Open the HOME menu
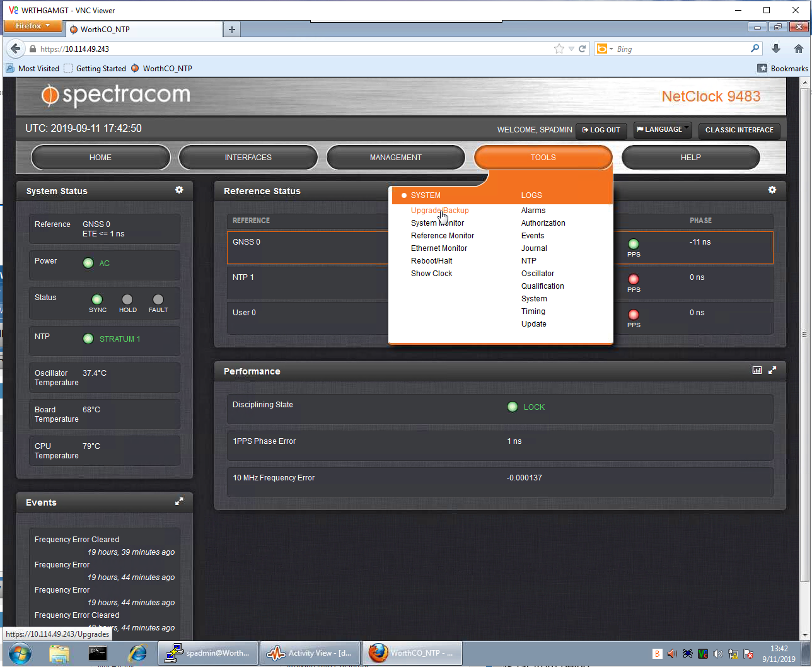This screenshot has width=812, height=667. point(100,158)
